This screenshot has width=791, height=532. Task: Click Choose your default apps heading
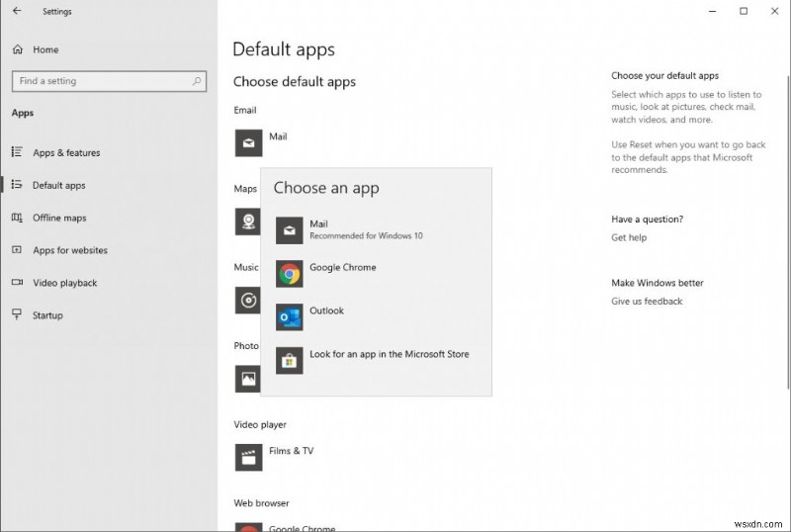tap(664, 76)
